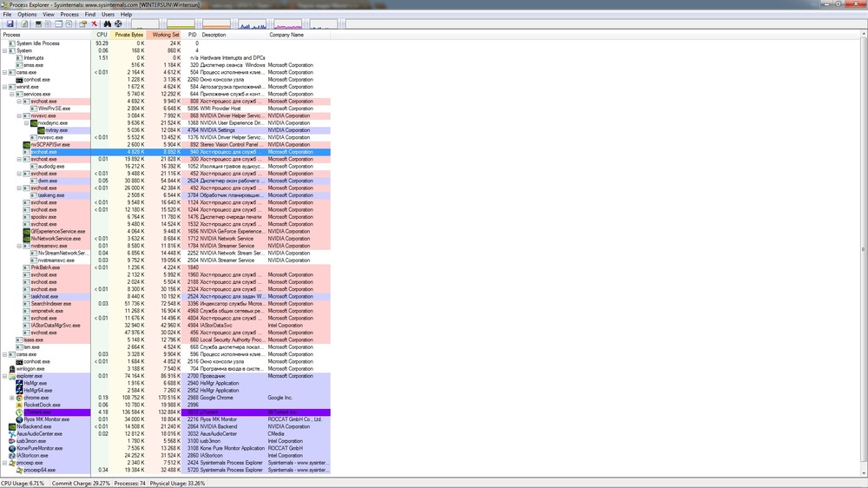Click the red X Kill Process icon

click(x=94, y=23)
